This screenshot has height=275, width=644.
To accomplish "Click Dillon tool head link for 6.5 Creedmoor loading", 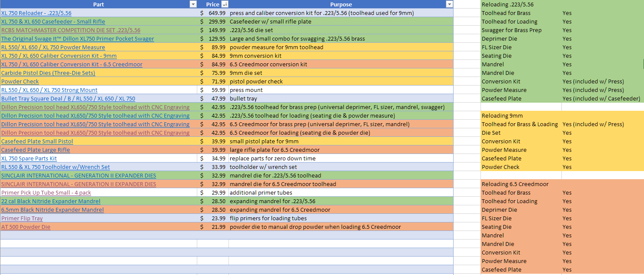I will click(95, 133).
